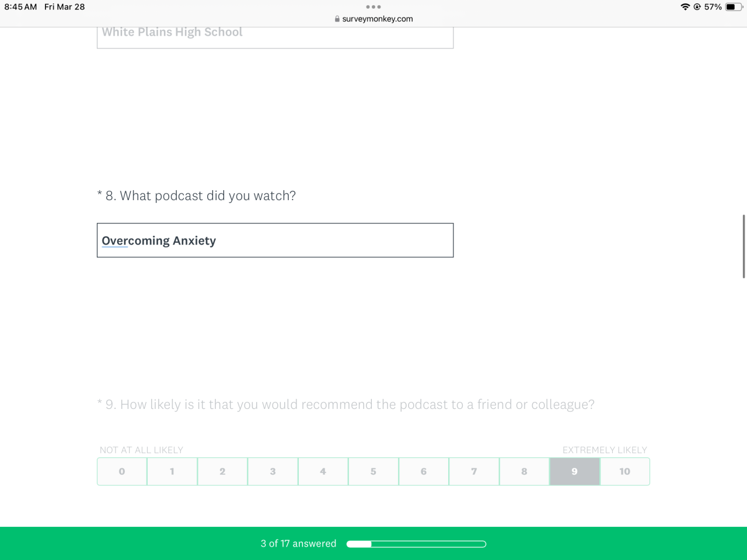
Task: Select rating 4 on likelihood scale
Action: (x=323, y=471)
